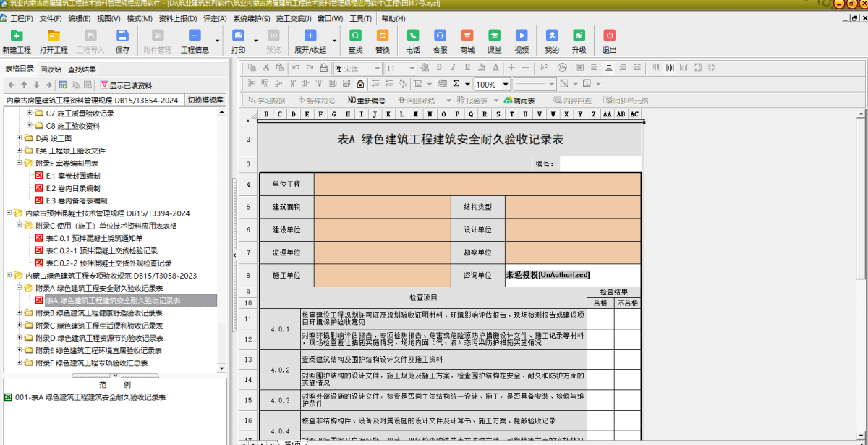This screenshot has height=445, width=868.
Task: Click the move up arrow in tree toolbar
Action: pyautogui.click(x=24, y=85)
